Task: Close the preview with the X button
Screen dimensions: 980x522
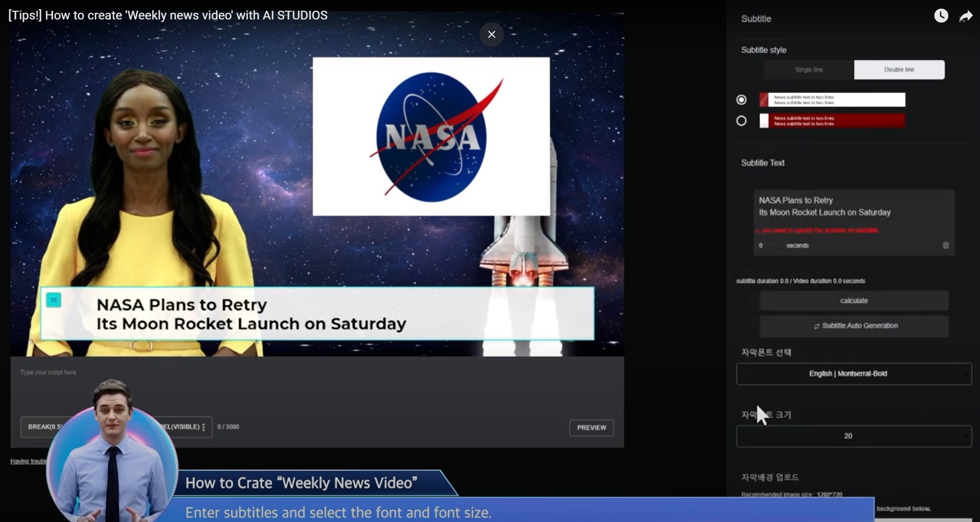Action: point(492,34)
